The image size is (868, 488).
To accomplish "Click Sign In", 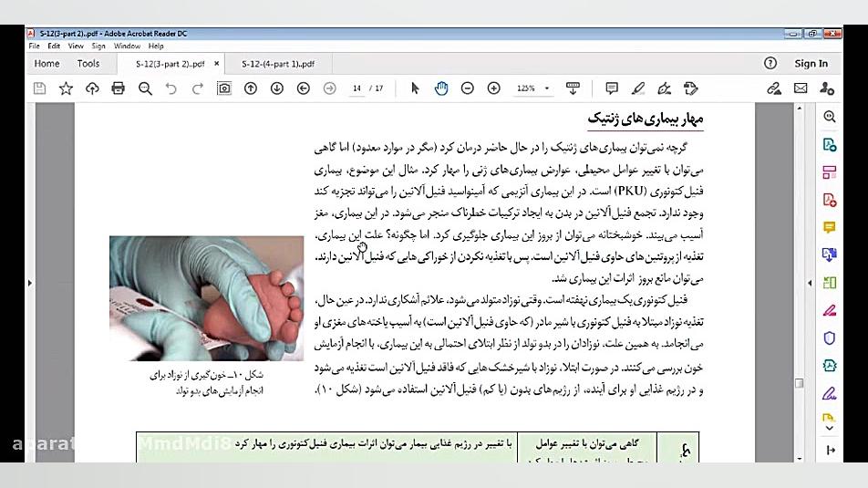I will (811, 64).
